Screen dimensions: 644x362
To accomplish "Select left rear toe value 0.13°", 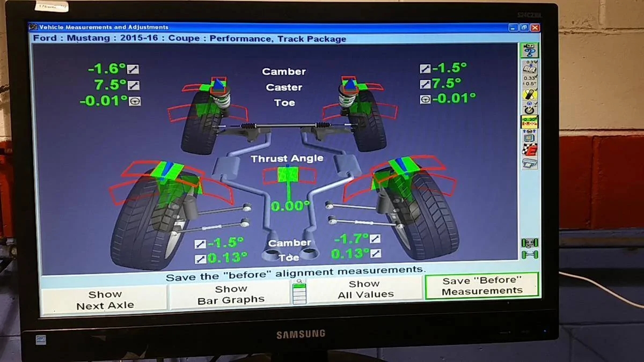I will click(228, 258).
